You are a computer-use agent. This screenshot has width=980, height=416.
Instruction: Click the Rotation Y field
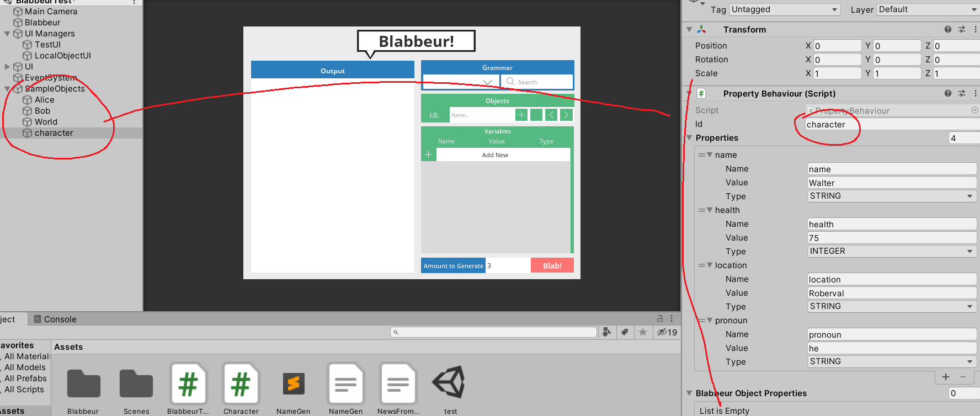point(897,60)
